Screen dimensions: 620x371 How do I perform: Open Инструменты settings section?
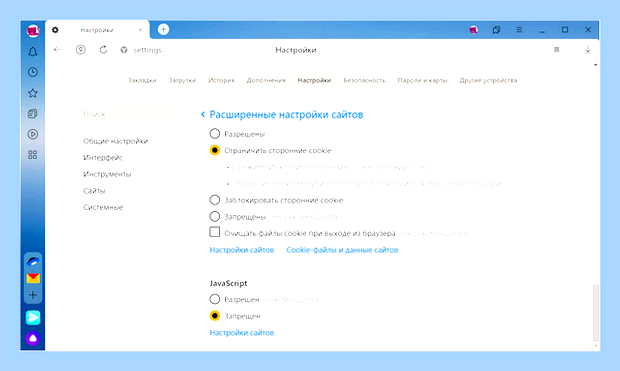(107, 174)
